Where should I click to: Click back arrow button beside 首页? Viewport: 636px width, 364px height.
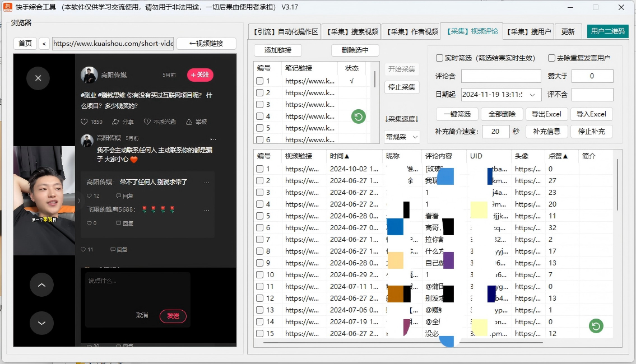click(x=44, y=43)
